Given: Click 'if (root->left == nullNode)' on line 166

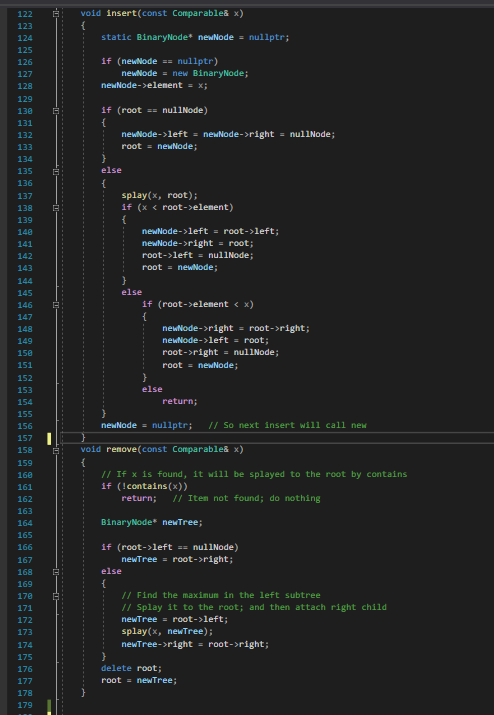Looking at the screenshot, I should (170, 547).
